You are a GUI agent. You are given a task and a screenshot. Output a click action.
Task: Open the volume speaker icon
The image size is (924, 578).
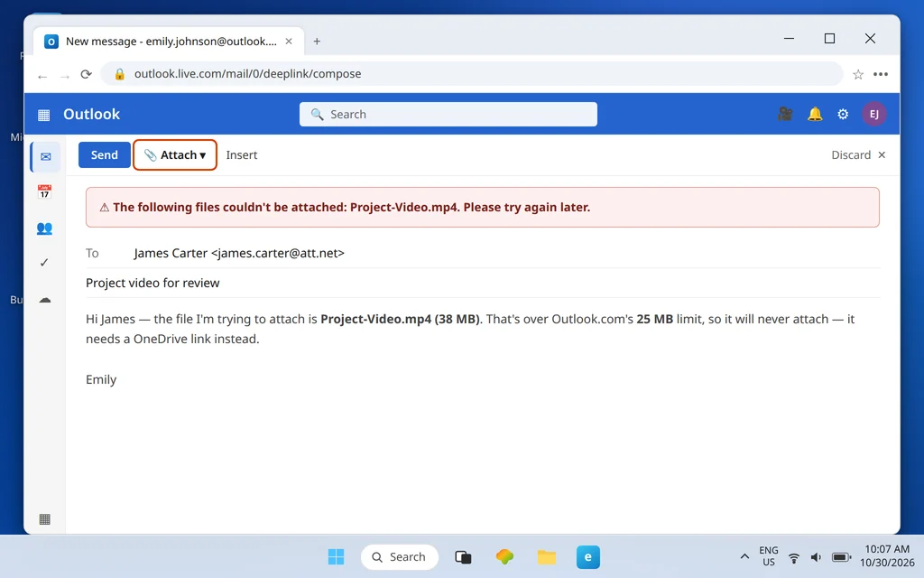(816, 557)
